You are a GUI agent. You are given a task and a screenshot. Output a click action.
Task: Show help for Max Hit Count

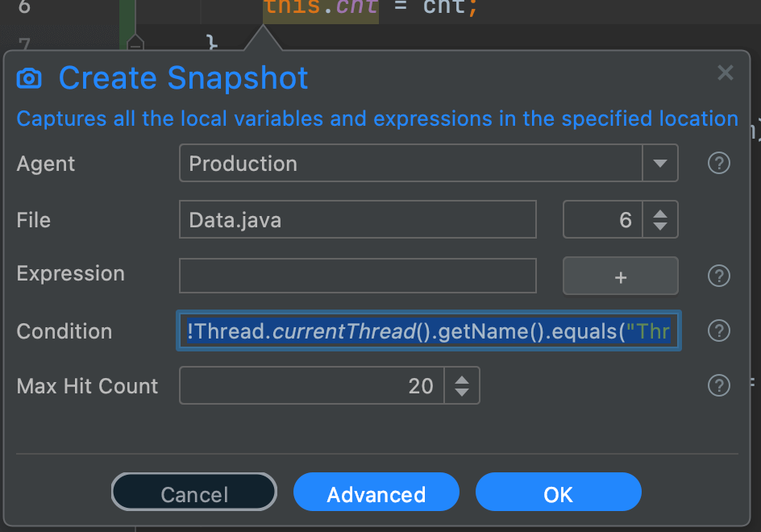point(718,386)
